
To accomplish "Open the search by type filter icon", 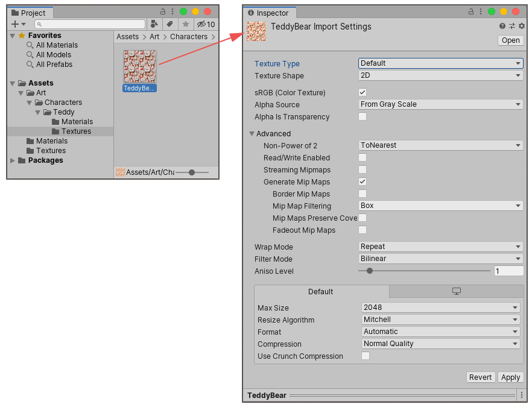I will coord(154,24).
